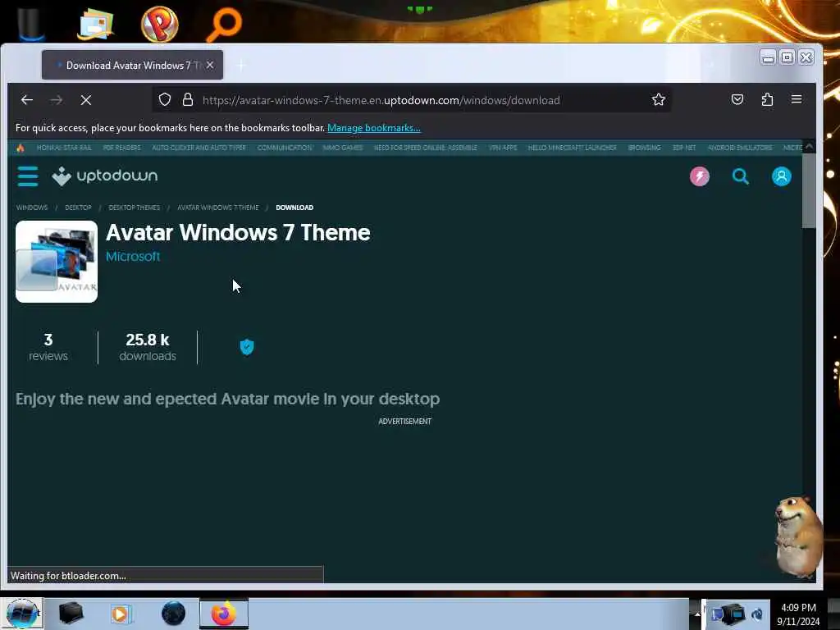
Task: Open Uptodown site navigation menu
Action: point(28,176)
